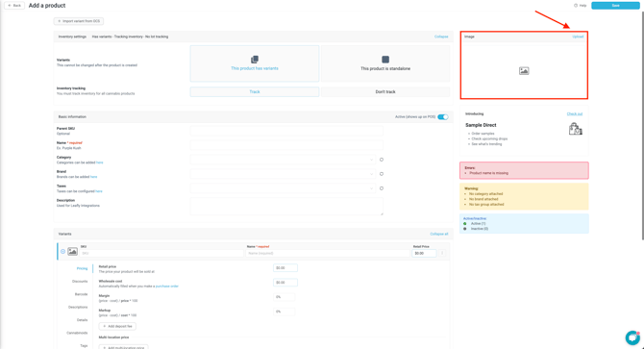Open the purchase order link

[x=166, y=287]
